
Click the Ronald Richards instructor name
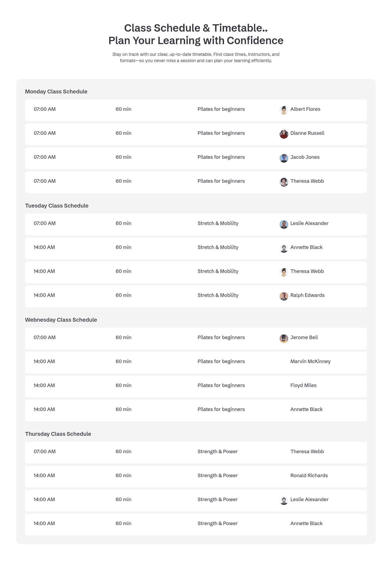tap(309, 476)
